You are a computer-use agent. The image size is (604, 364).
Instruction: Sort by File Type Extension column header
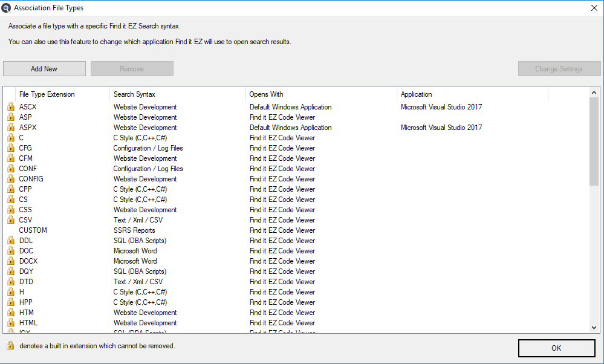point(47,94)
